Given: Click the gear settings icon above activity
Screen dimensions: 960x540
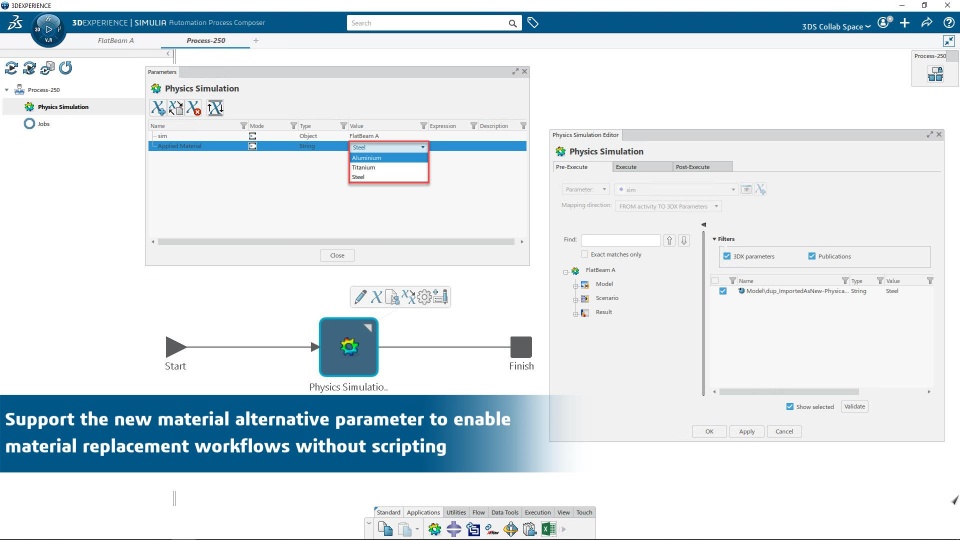Looking at the screenshot, I should coord(424,297).
